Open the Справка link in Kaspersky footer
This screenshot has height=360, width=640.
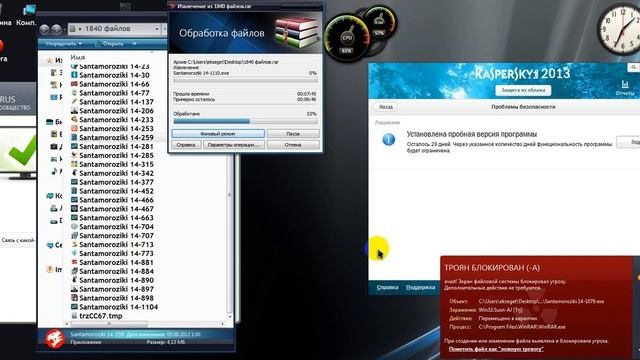(x=387, y=287)
